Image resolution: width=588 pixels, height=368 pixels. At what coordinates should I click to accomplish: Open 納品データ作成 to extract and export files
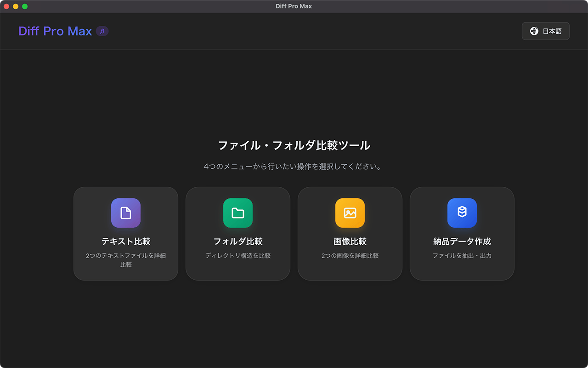[x=462, y=233]
